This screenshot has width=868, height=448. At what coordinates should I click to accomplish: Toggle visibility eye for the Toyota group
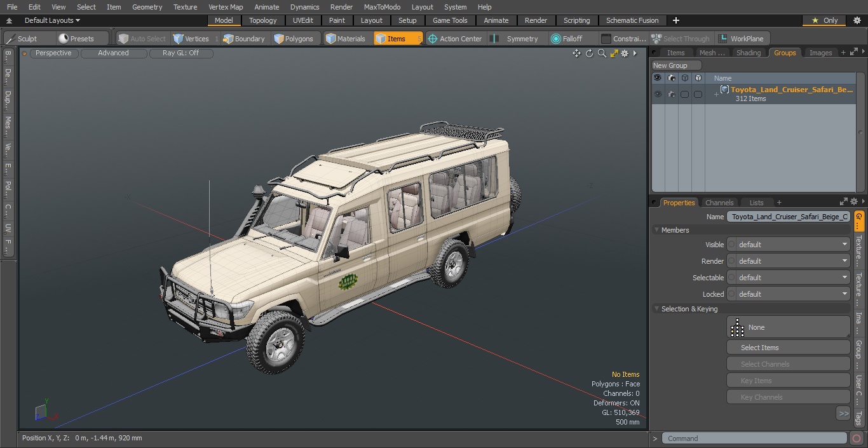point(657,94)
